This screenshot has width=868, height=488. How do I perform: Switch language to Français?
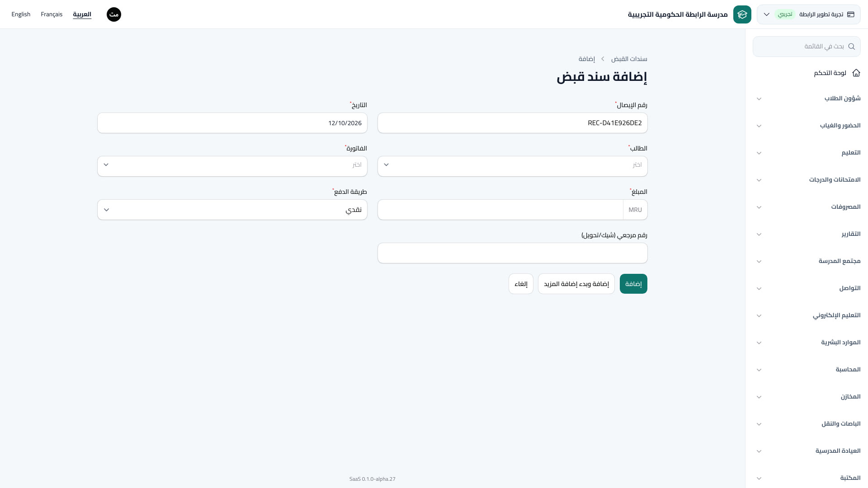click(52, 14)
